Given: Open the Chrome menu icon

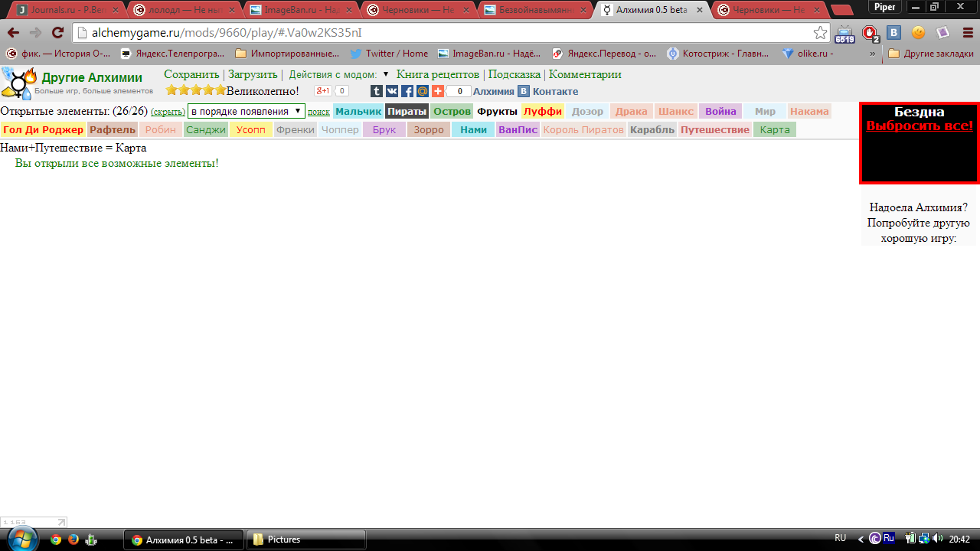Looking at the screenshot, I should [x=966, y=33].
